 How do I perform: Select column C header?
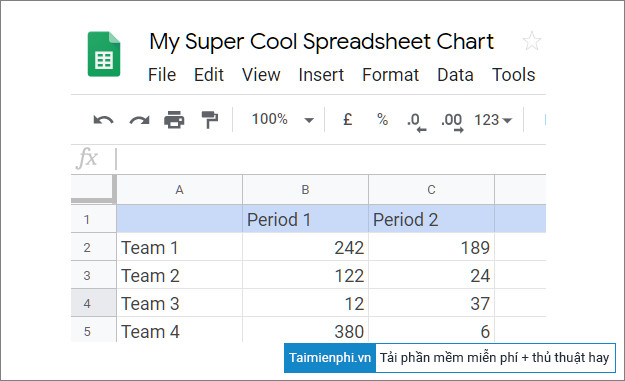coord(431,190)
